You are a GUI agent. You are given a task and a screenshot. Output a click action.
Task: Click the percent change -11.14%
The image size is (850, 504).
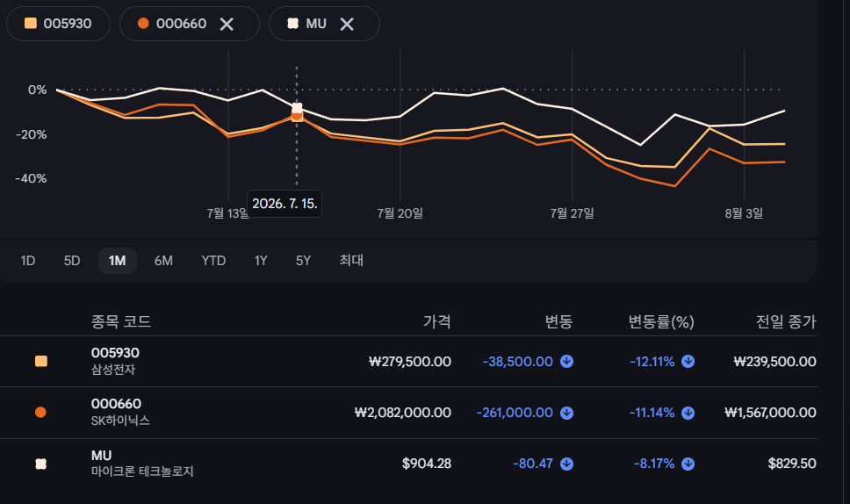652,413
